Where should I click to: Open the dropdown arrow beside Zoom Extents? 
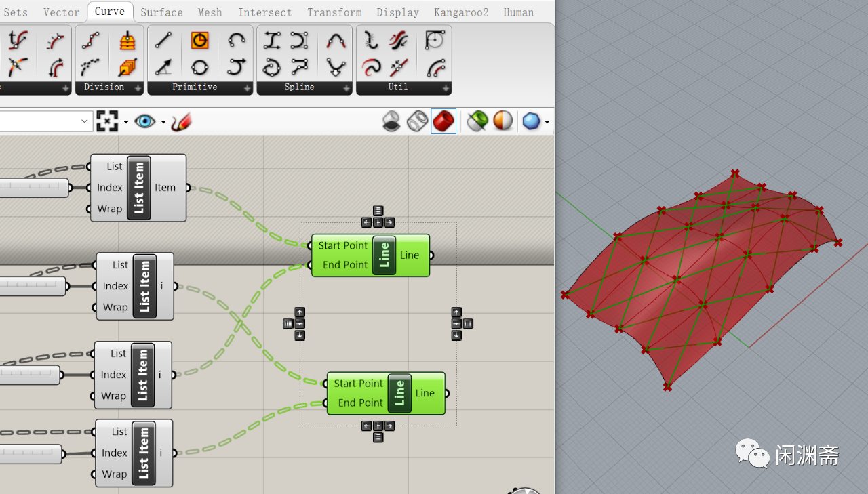click(x=126, y=123)
